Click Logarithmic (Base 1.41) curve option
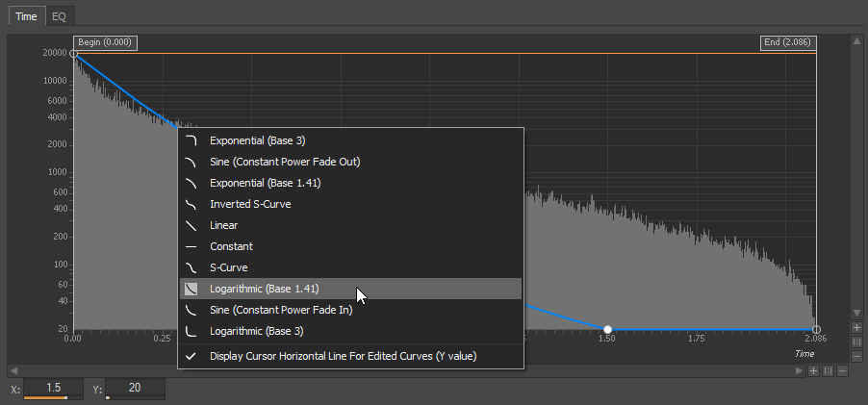 (x=264, y=289)
